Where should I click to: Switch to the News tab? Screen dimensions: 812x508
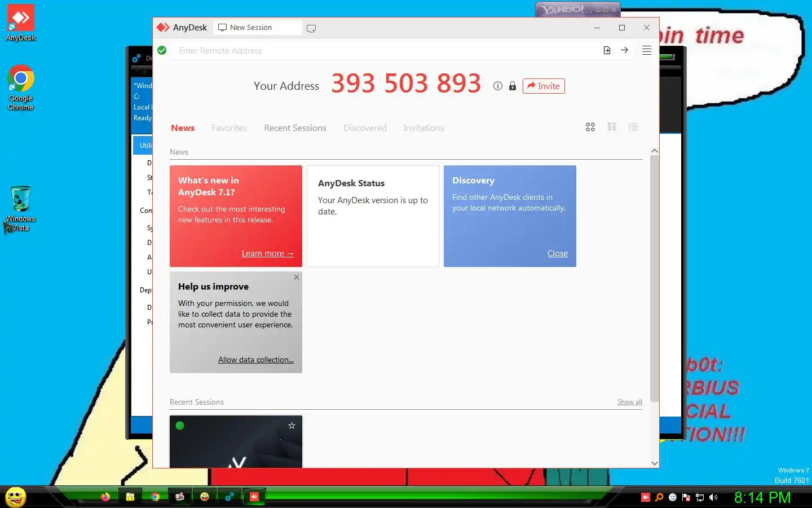click(x=183, y=128)
